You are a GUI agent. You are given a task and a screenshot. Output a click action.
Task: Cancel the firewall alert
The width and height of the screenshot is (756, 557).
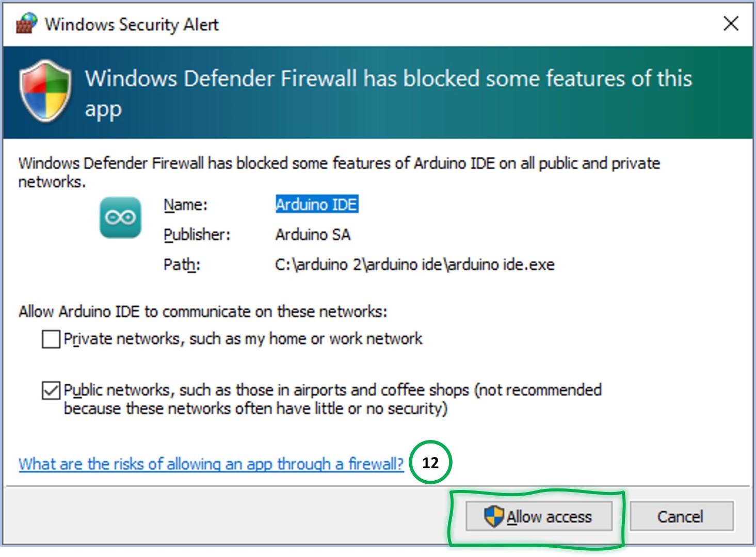tap(681, 516)
